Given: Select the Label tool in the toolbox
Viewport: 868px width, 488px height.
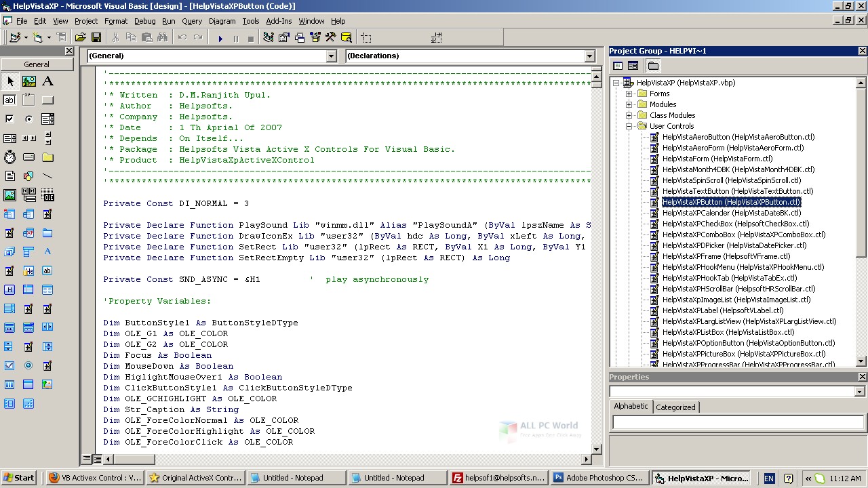Looking at the screenshot, I should tap(47, 81).
